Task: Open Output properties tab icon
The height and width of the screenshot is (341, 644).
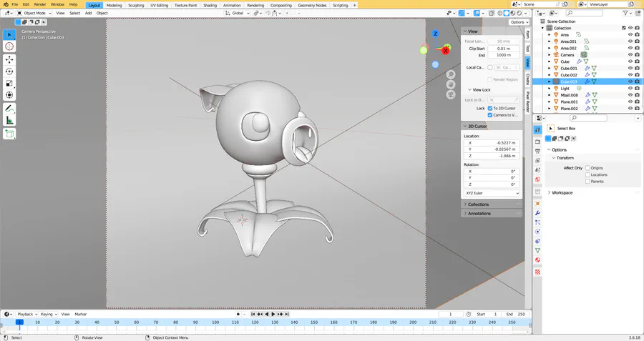Action: click(x=537, y=151)
